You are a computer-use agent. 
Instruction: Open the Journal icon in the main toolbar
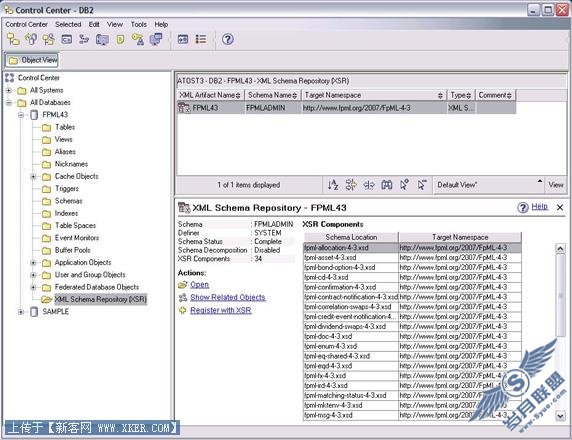point(120,39)
